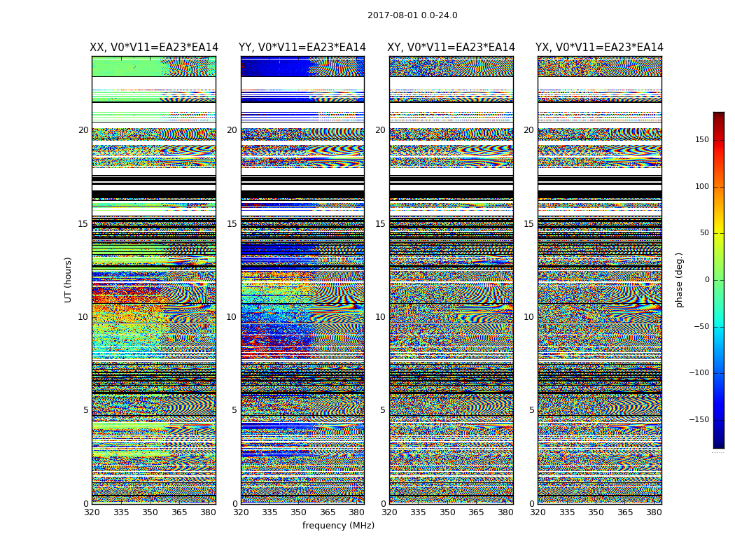Select the "YY, V0*V11=EA23*EA14" panel title

click(x=302, y=48)
